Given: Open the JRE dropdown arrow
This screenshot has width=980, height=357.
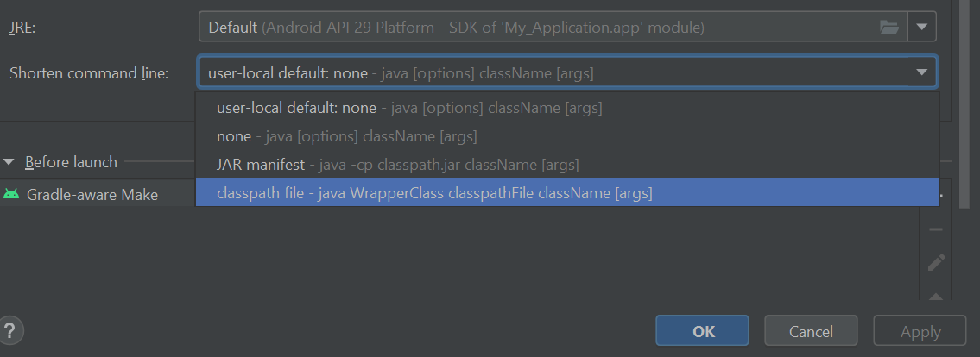Looking at the screenshot, I should [x=922, y=28].
